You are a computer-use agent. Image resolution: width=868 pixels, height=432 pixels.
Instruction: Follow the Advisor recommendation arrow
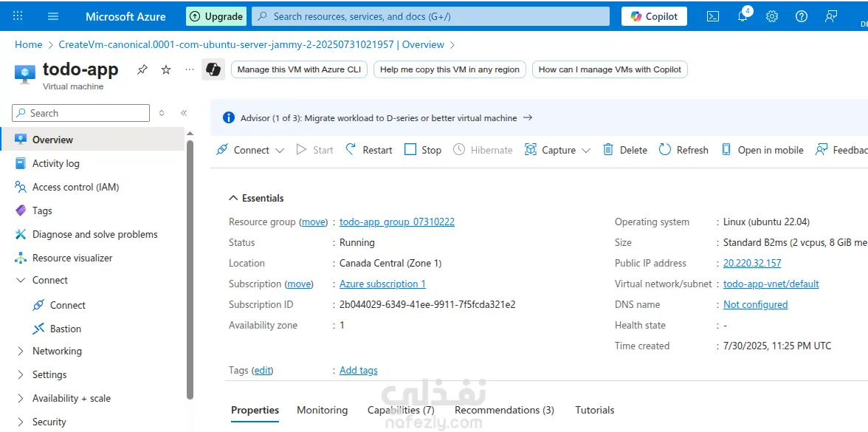(x=528, y=118)
